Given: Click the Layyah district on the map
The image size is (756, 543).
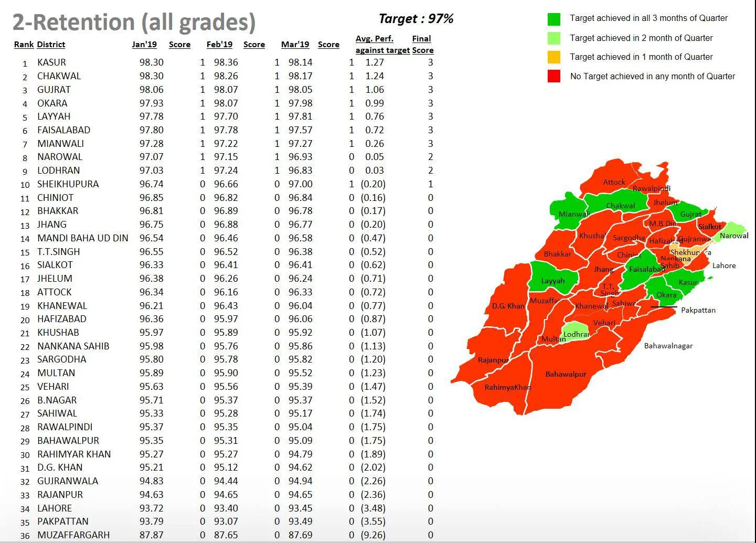Looking at the screenshot, I should 553,281.
